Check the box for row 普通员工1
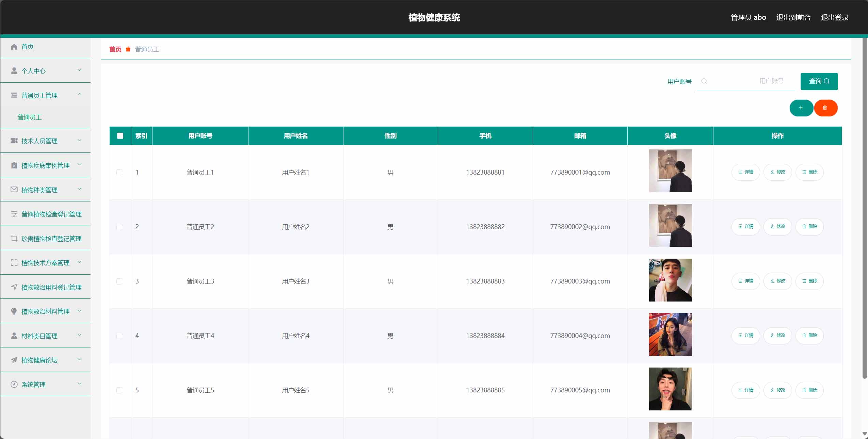This screenshot has width=868, height=439. pyautogui.click(x=119, y=172)
